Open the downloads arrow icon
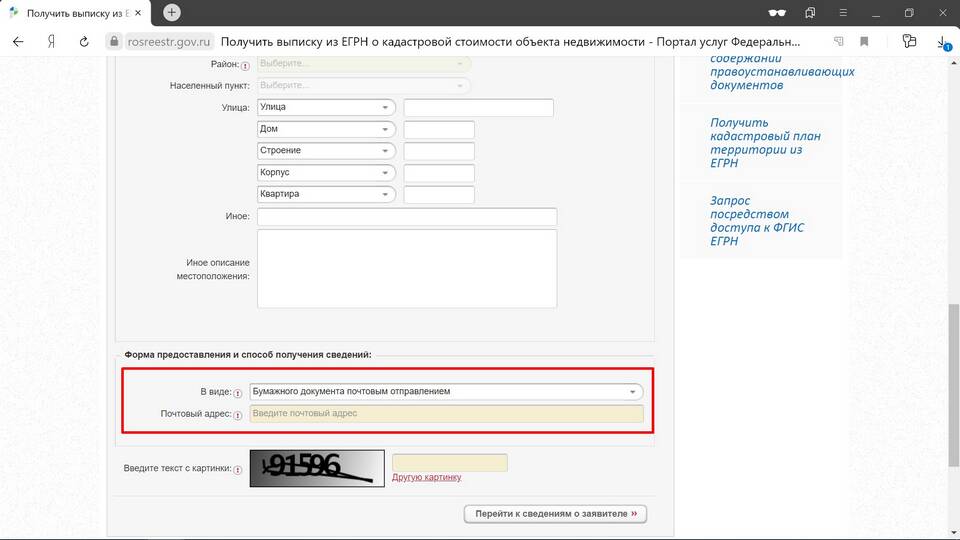The image size is (960, 540). 942,42
